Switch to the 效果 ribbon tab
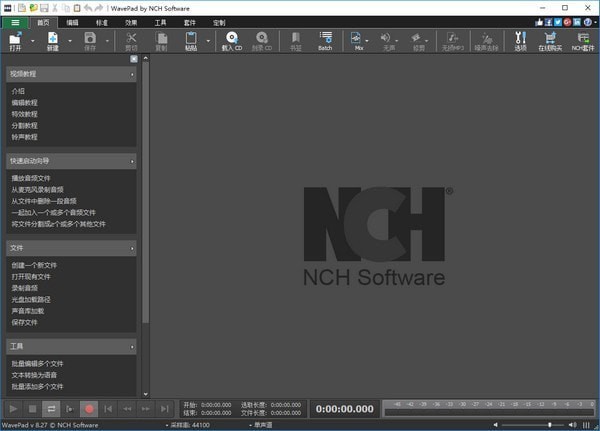This screenshot has width=600, height=431. point(131,20)
